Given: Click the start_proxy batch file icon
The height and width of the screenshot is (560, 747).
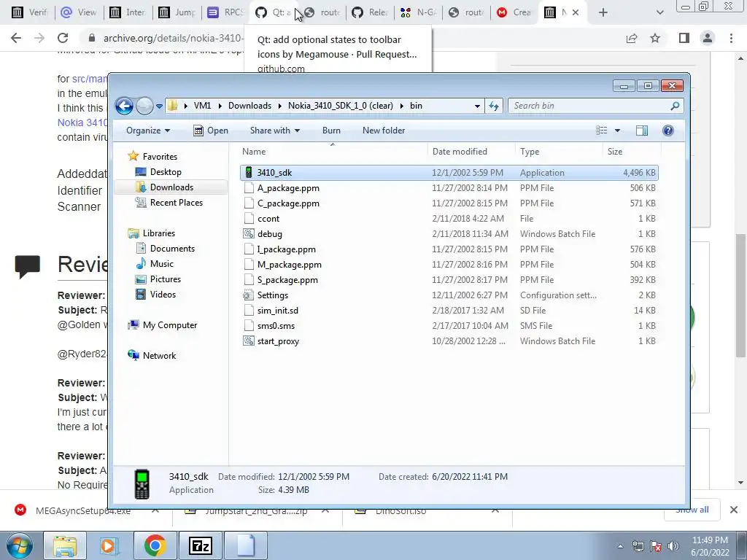Looking at the screenshot, I should (x=248, y=341).
